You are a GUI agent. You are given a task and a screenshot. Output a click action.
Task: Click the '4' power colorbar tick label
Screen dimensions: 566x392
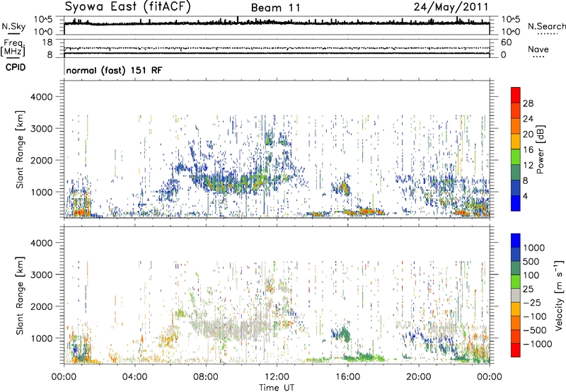click(525, 197)
